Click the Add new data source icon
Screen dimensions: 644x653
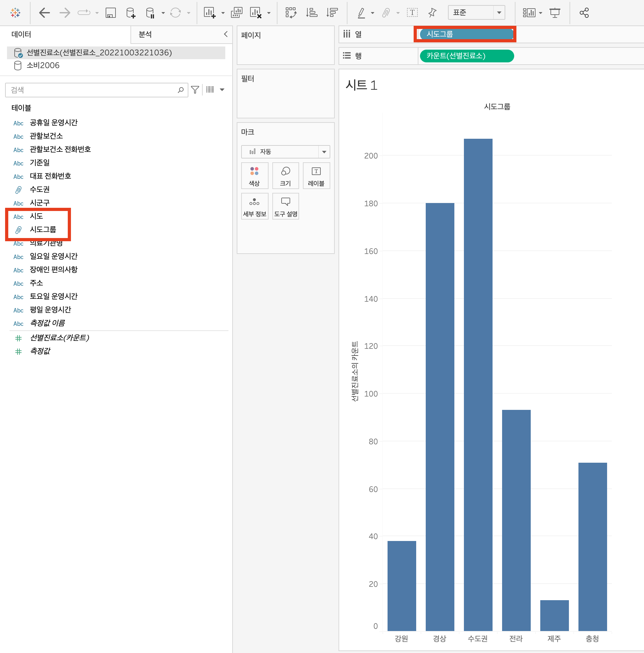point(130,13)
